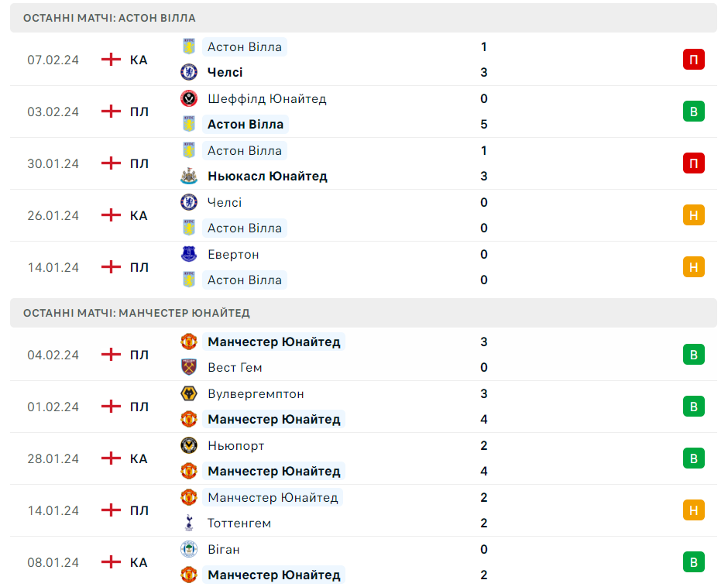Click Останні матчі: Манчестер Юнайтед header

click(x=136, y=313)
